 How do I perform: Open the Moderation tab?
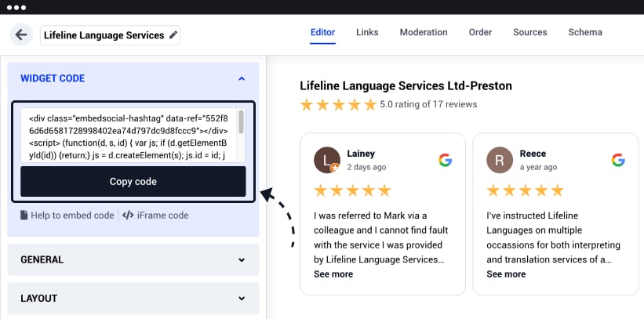424,32
